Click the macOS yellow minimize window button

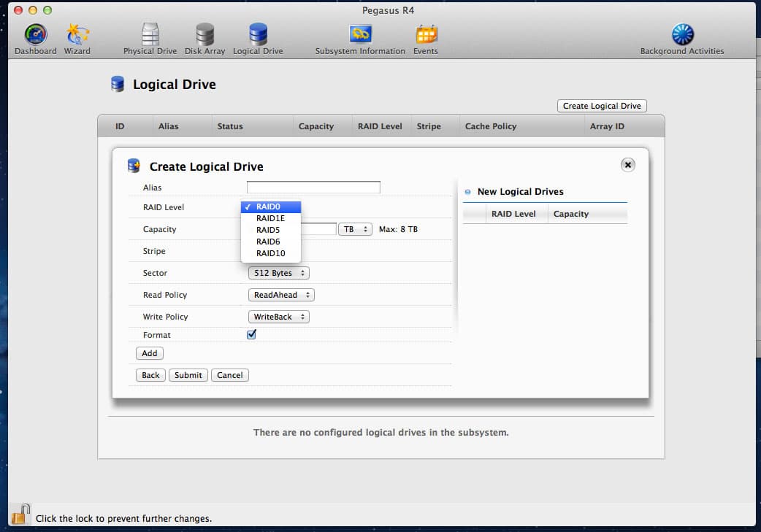[33, 10]
